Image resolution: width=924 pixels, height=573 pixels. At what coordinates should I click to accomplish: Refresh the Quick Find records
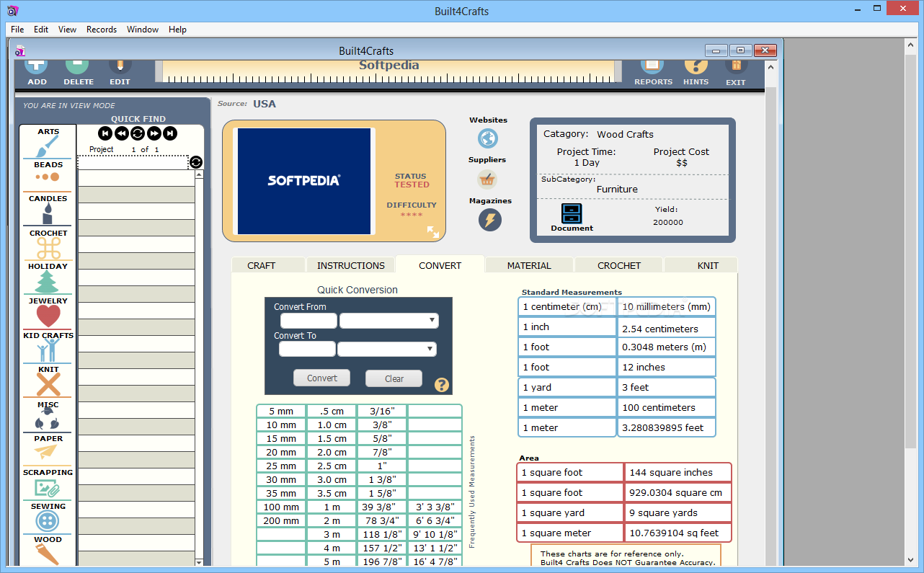(138, 133)
